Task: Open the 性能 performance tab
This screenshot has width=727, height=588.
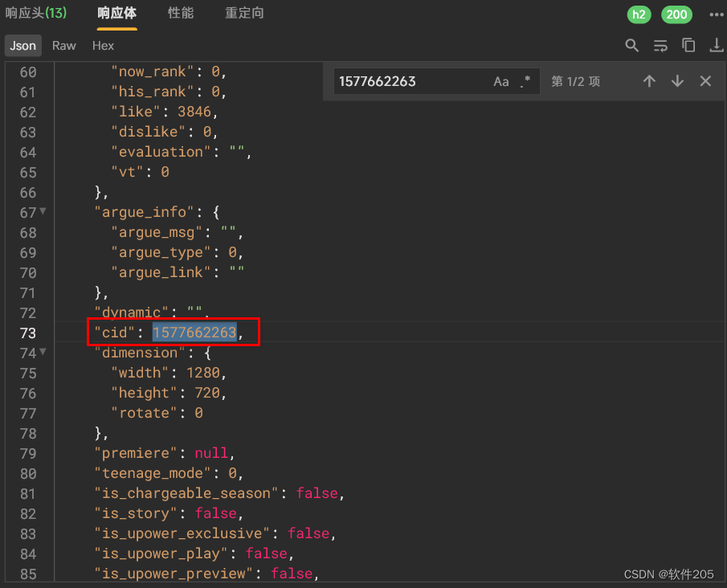Action: 181,14
